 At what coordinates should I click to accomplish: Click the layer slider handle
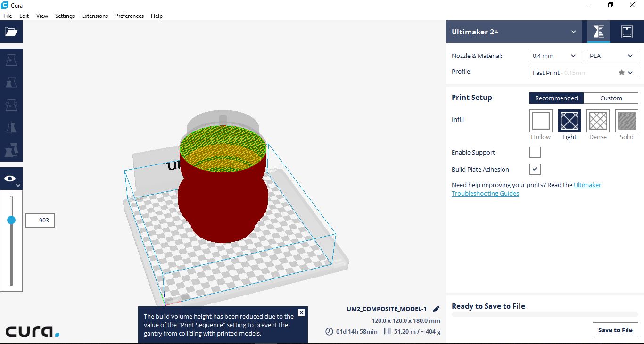11,220
